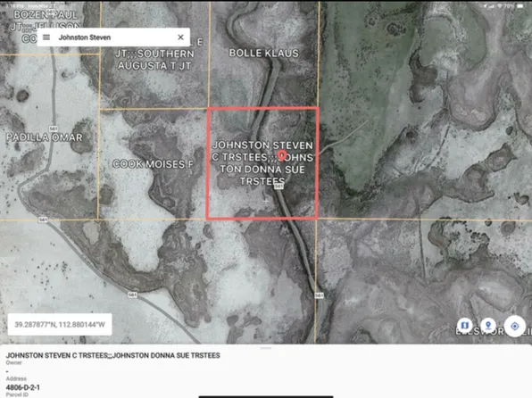532x398 pixels.
Task: Tap the details panel drag handle
Action: click(x=266, y=348)
